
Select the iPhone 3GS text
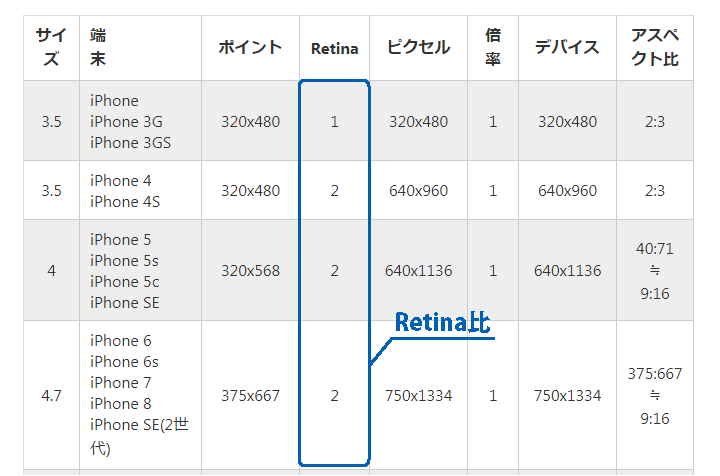[x=130, y=143]
